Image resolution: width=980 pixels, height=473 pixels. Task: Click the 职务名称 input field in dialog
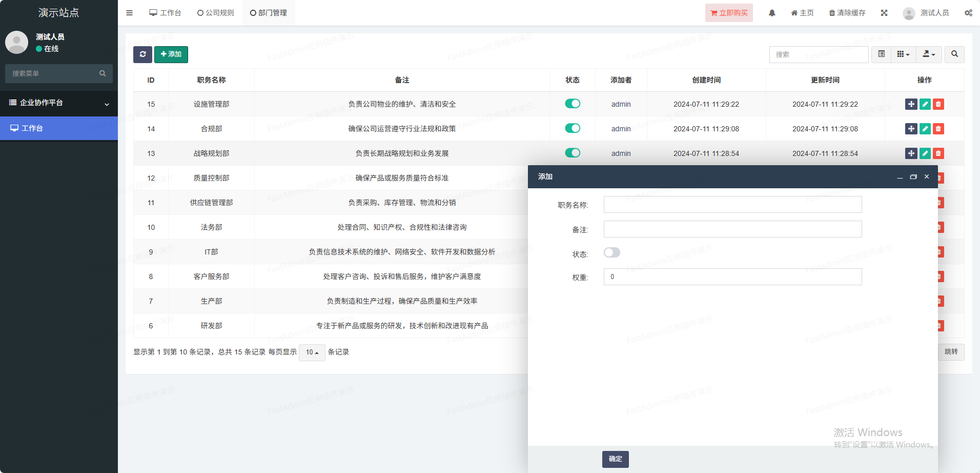[732, 205]
